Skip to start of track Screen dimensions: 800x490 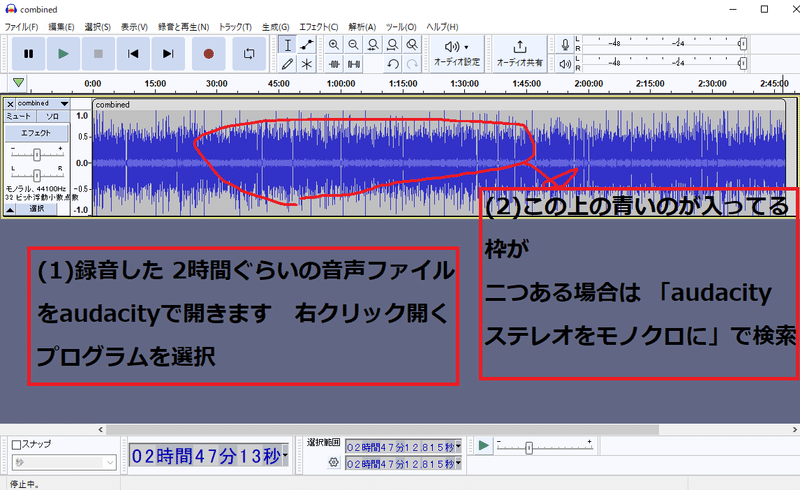(133, 54)
